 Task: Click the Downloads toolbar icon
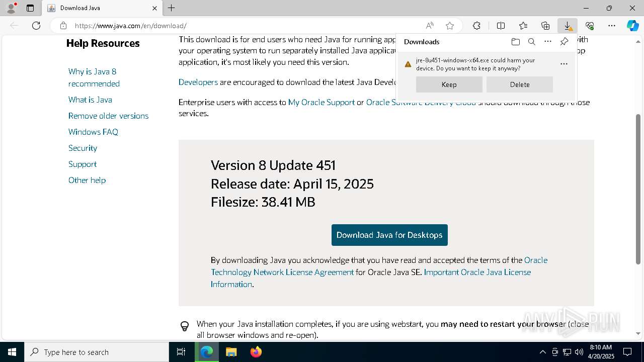coord(568,26)
